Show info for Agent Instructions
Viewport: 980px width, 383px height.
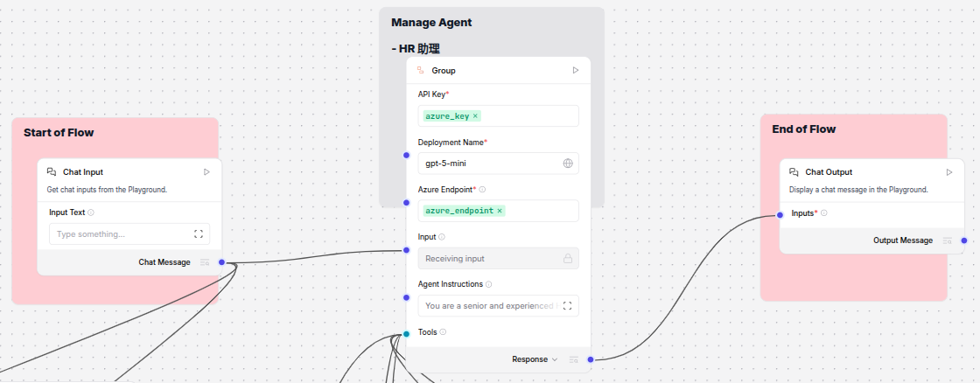click(489, 284)
